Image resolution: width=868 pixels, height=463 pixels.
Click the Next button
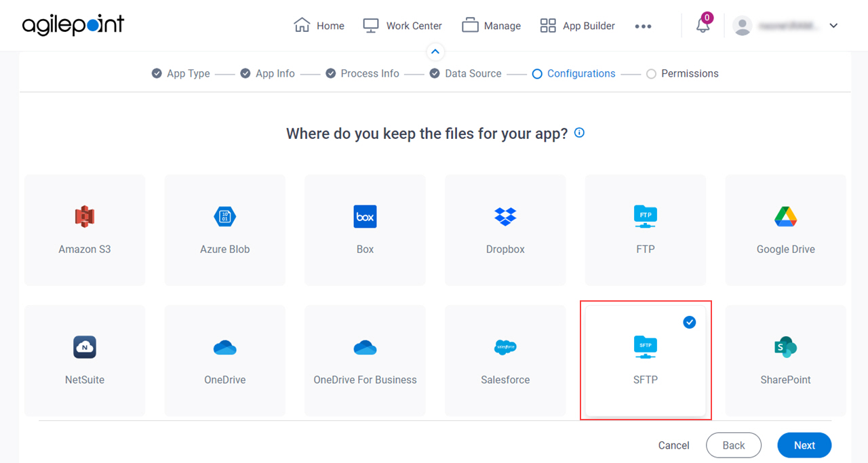point(804,445)
